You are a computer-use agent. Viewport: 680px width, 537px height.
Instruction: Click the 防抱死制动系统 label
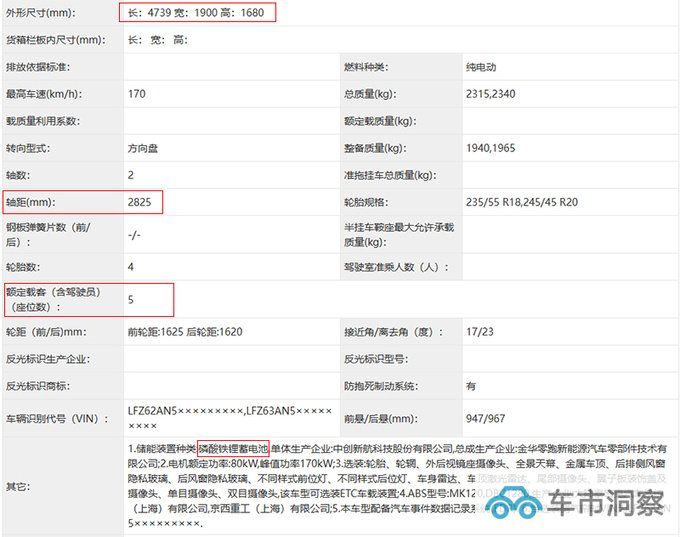[x=381, y=386]
